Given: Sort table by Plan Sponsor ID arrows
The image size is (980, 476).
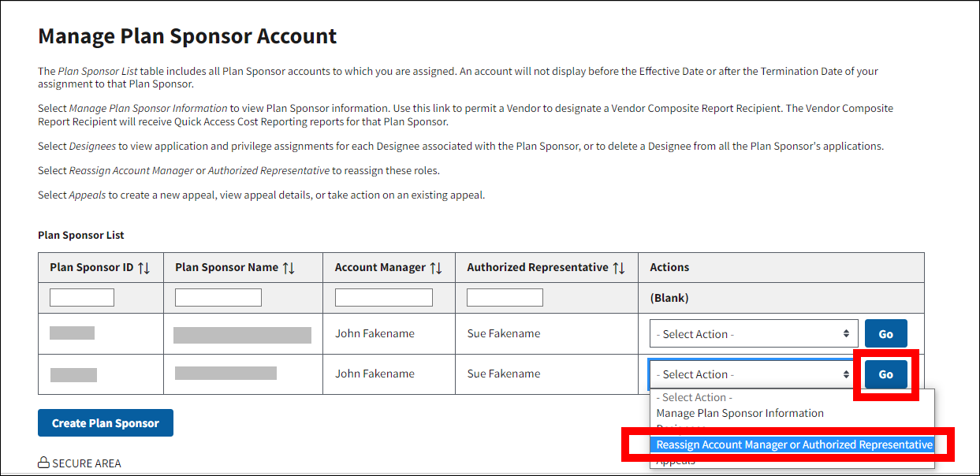Looking at the screenshot, I should click(143, 268).
